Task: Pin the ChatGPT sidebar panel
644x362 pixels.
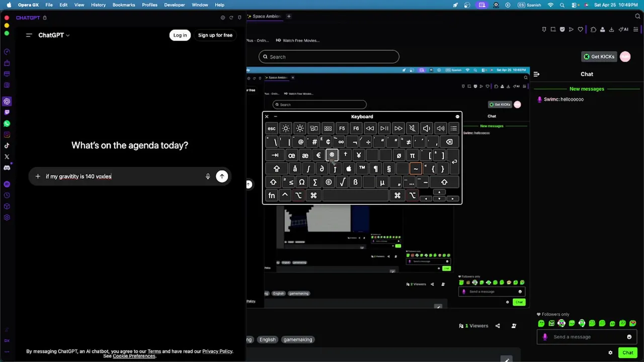Action: [x=239, y=18]
